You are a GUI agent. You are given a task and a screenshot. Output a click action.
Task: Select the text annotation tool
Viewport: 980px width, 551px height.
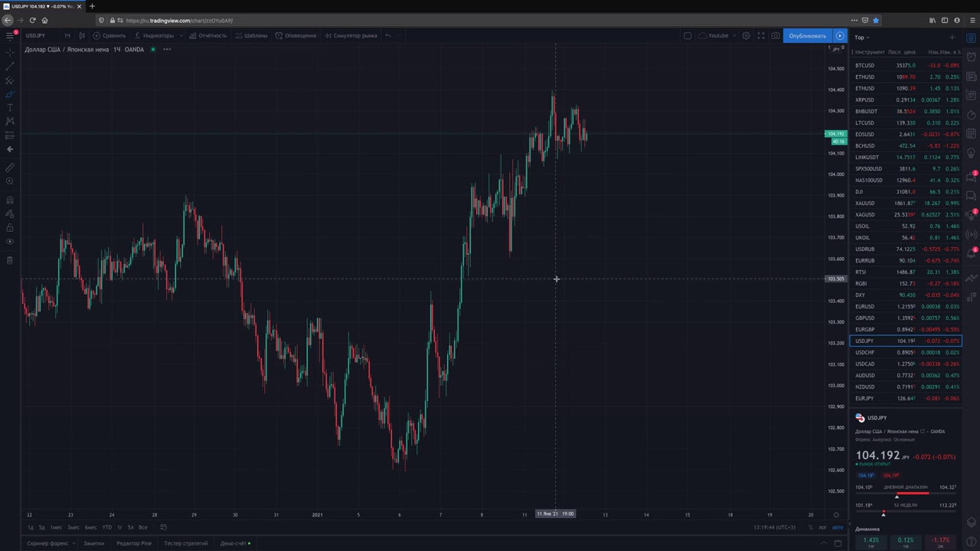(x=10, y=108)
